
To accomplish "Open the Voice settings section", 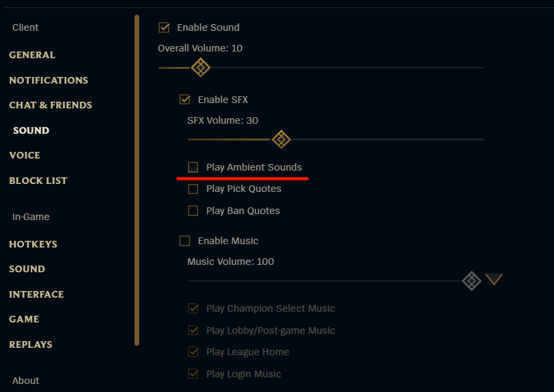I will coord(25,155).
